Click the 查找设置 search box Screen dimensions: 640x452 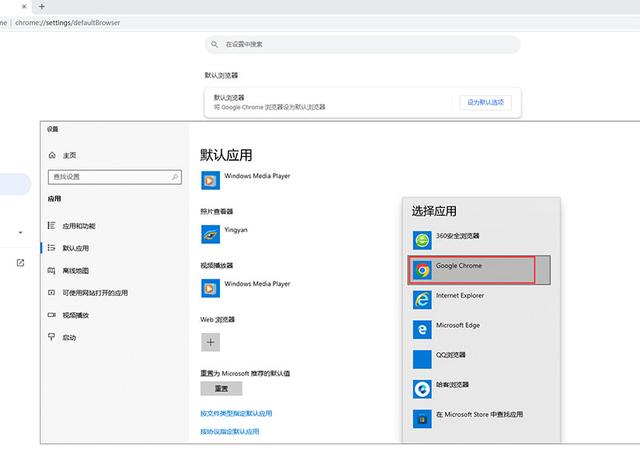tap(114, 177)
